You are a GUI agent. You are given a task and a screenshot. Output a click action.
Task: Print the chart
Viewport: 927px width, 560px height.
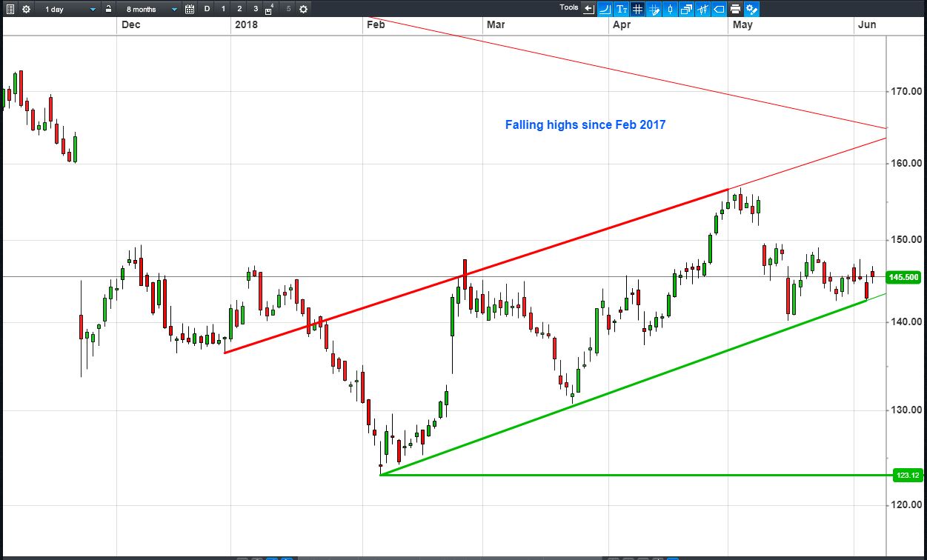[735, 9]
